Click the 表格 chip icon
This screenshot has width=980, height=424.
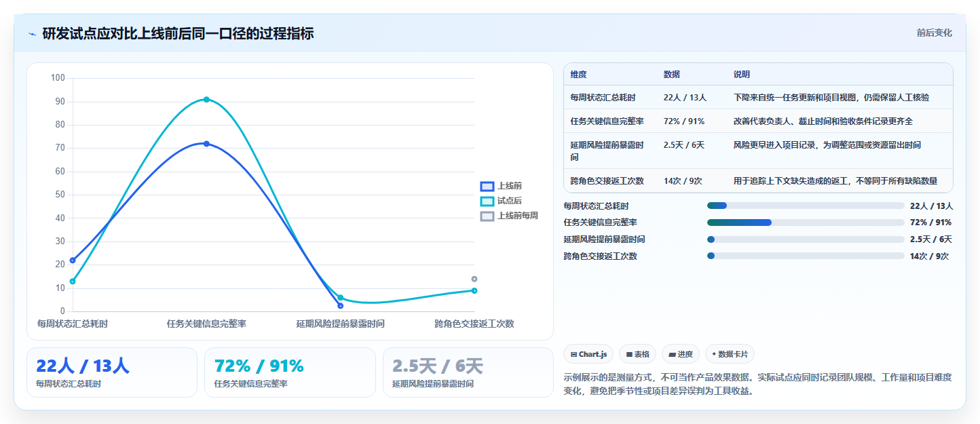pos(629,354)
